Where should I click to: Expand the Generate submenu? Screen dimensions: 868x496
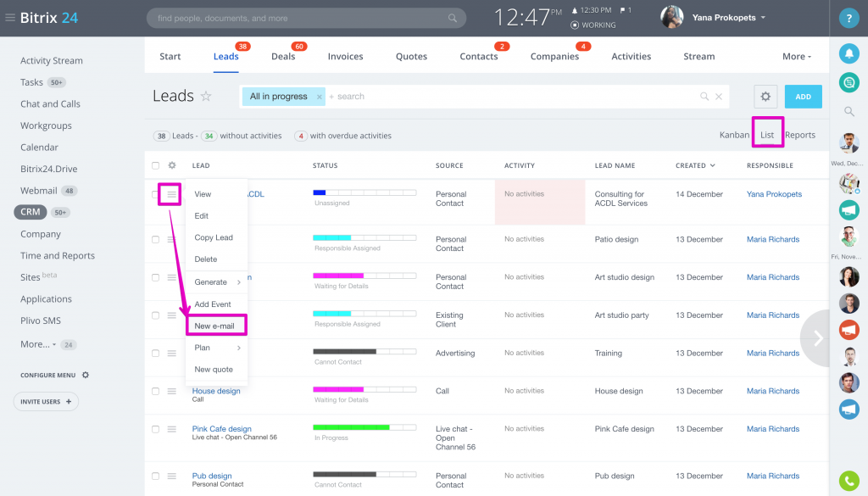(216, 282)
